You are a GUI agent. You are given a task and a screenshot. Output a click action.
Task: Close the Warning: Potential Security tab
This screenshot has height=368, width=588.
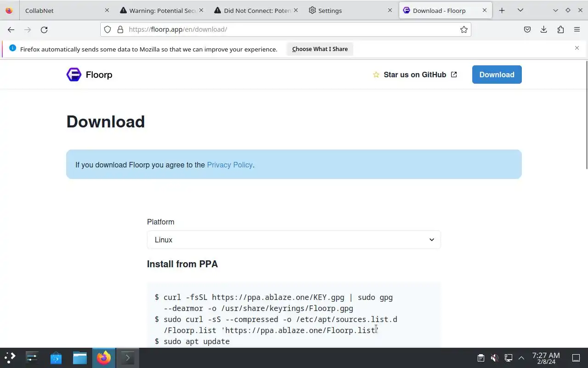202,10
